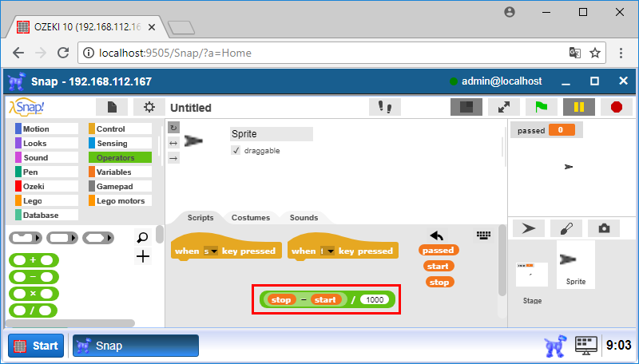Toggle single stepping footprints icon

[385, 107]
